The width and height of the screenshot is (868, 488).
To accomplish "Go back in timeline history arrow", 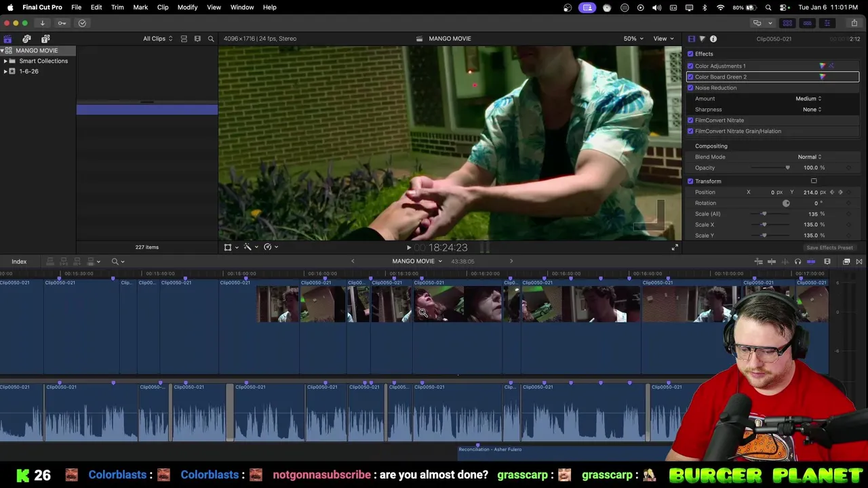I will click(353, 261).
